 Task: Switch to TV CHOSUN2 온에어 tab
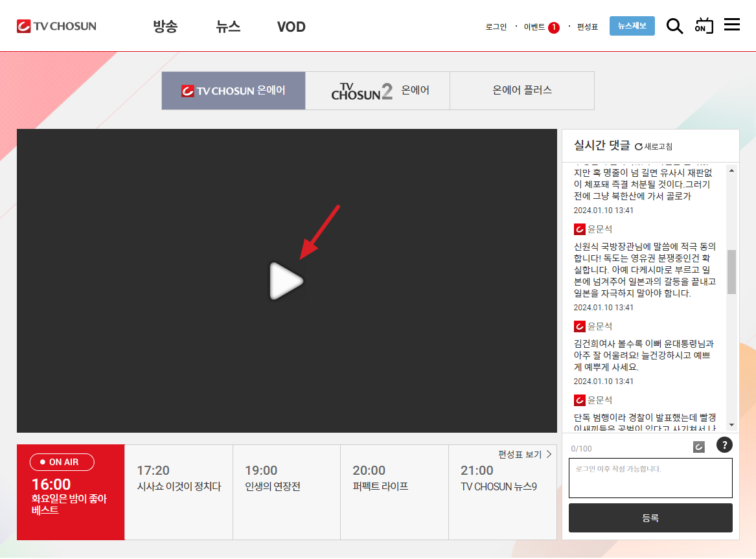point(378,91)
